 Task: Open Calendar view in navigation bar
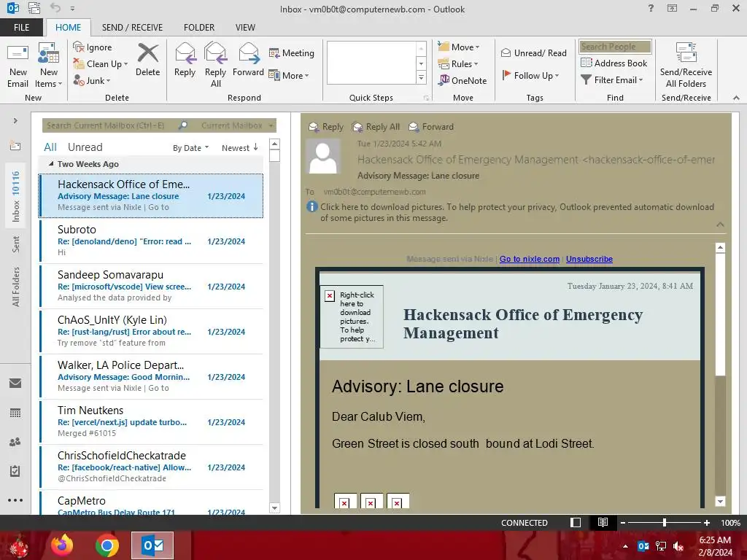coord(15,413)
